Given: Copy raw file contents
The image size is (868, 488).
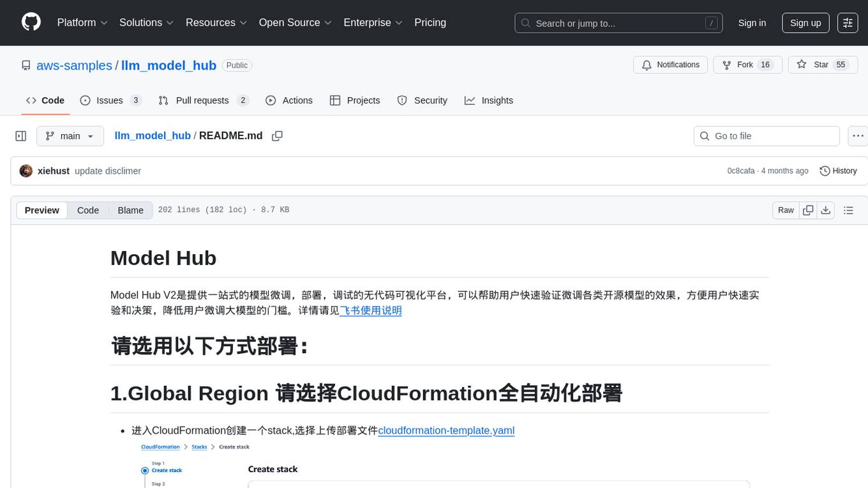Looking at the screenshot, I should click(x=808, y=210).
